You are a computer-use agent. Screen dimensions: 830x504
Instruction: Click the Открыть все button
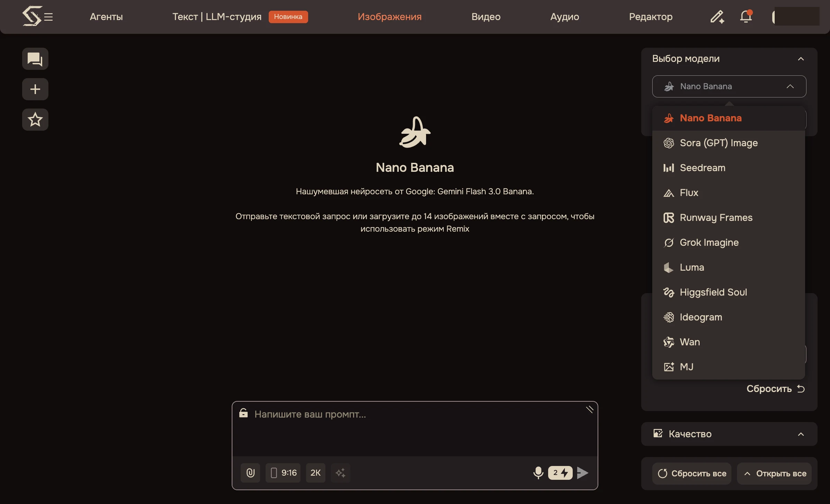(x=774, y=474)
